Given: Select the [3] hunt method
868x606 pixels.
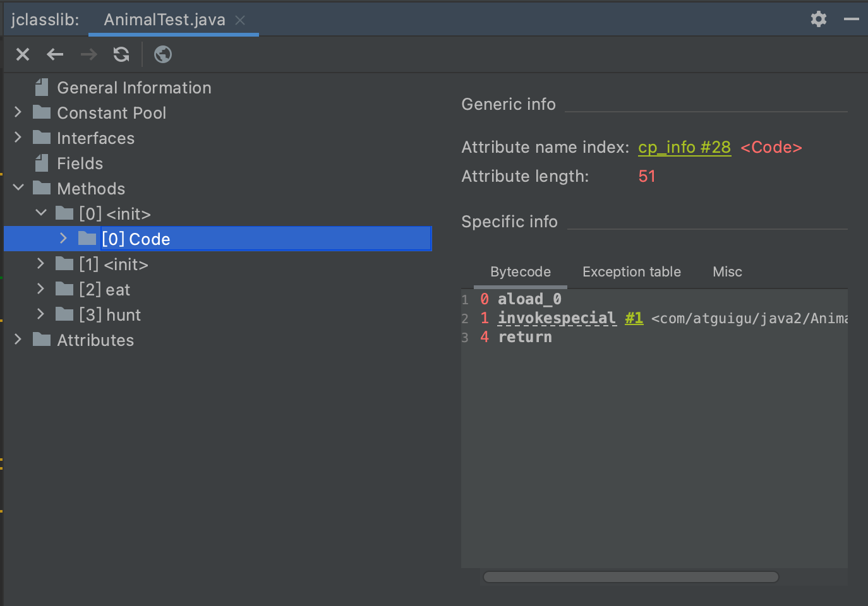Looking at the screenshot, I should click(x=110, y=315).
